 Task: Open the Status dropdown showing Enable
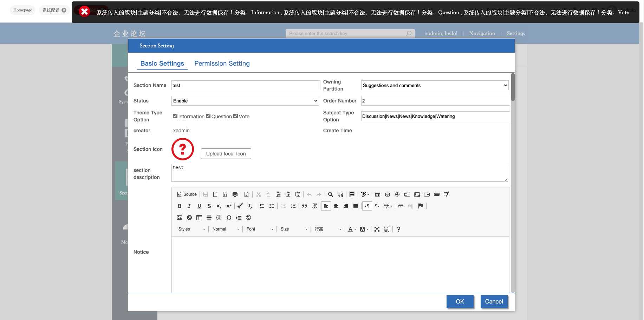245,101
